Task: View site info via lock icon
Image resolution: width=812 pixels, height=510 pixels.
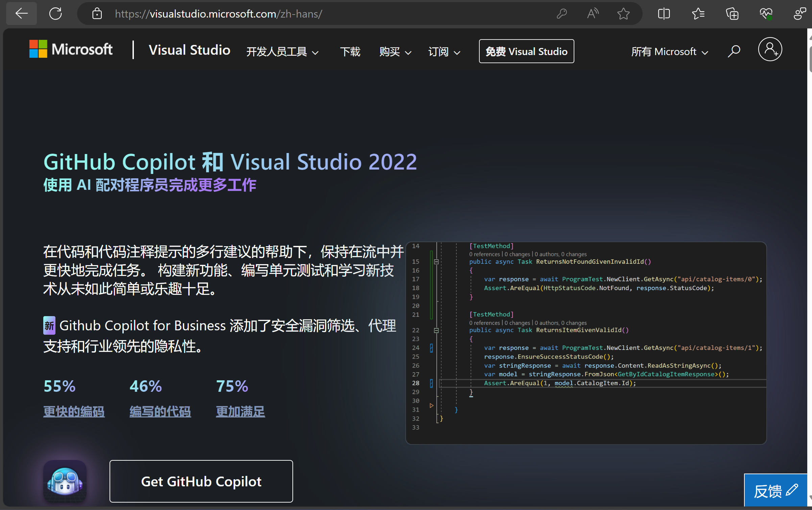Action: (x=97, y=14)
